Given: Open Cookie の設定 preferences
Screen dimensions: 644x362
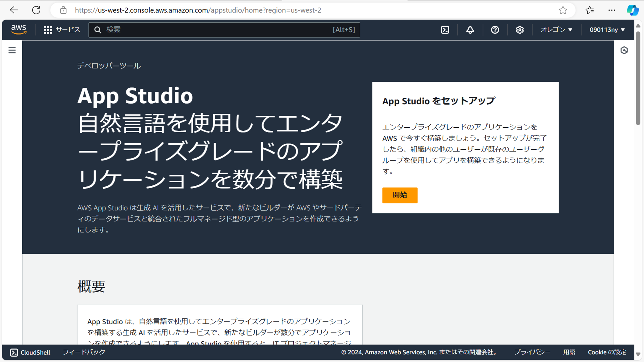Looking at the screenshot, I should (607, 352).
